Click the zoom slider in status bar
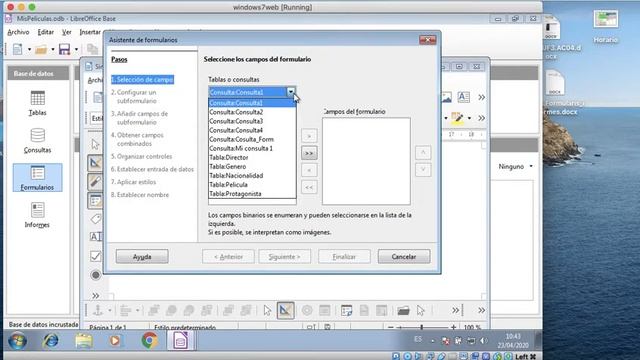The width and height of the screenshot is (640, 360). (x=422, y=327)
